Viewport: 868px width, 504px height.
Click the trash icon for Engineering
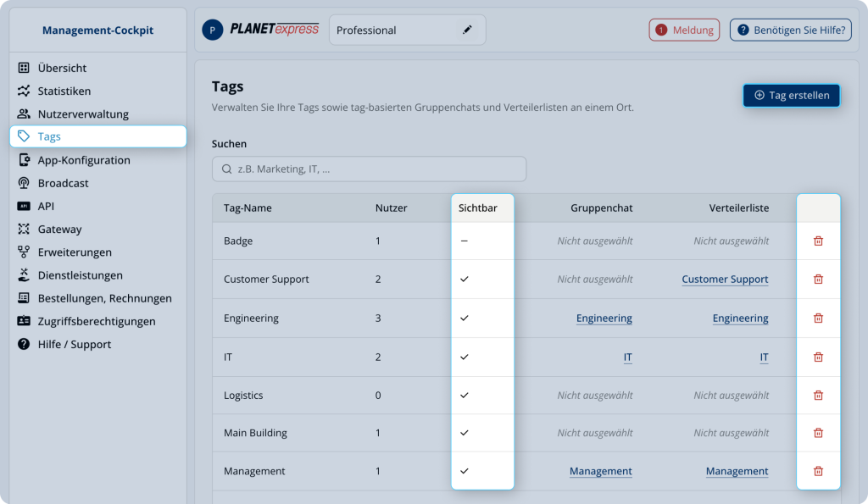coord(818,318)
